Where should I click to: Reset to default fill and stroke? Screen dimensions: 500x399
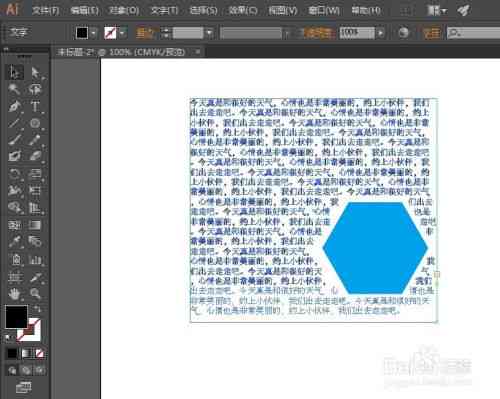click(x=8, y=339)
